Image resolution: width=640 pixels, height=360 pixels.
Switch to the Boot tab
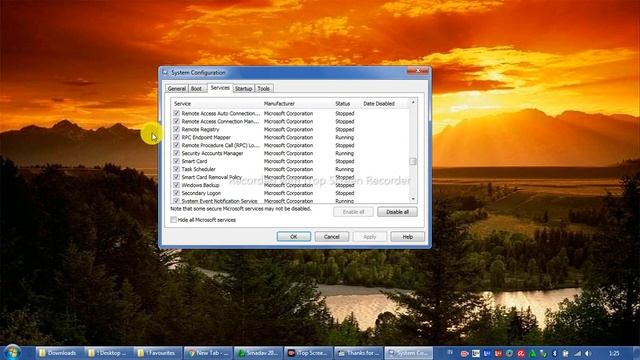tap(197, 89)
